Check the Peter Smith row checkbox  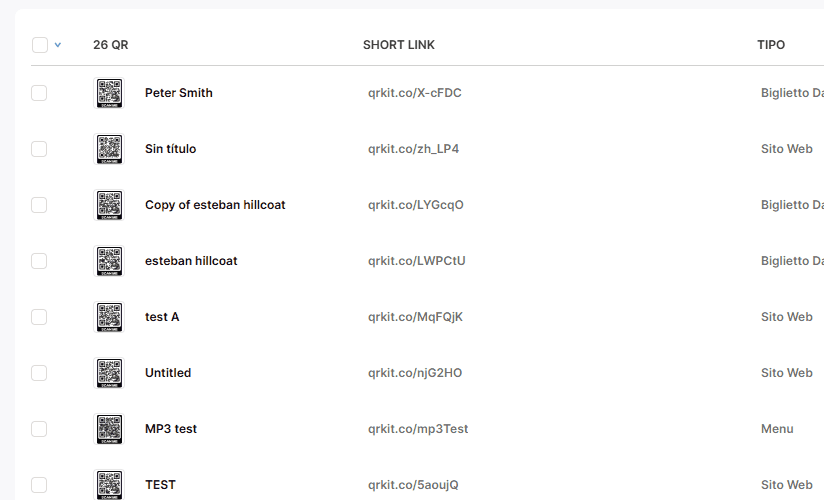click(39, 93)
